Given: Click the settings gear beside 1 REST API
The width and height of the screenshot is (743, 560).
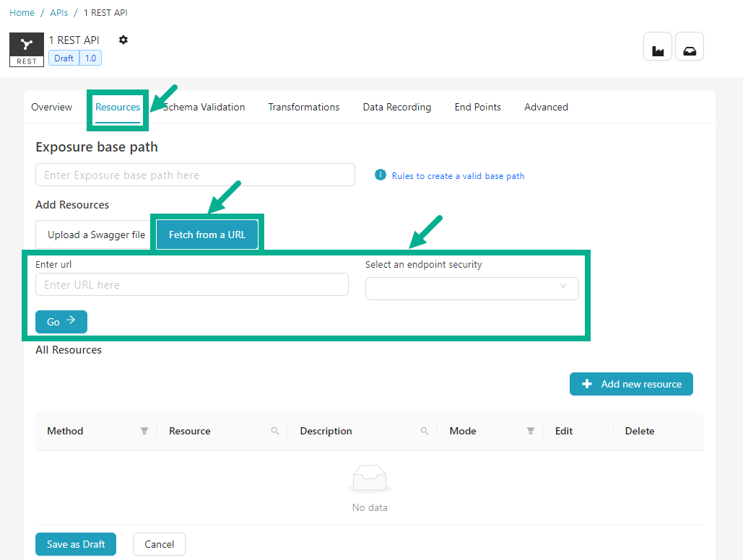Looking at the screenshot, I should click(x=123, y=40).
